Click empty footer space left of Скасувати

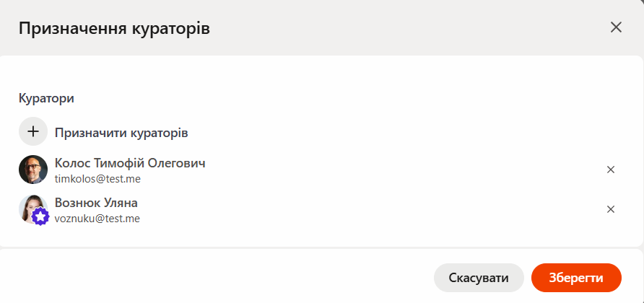217,278
